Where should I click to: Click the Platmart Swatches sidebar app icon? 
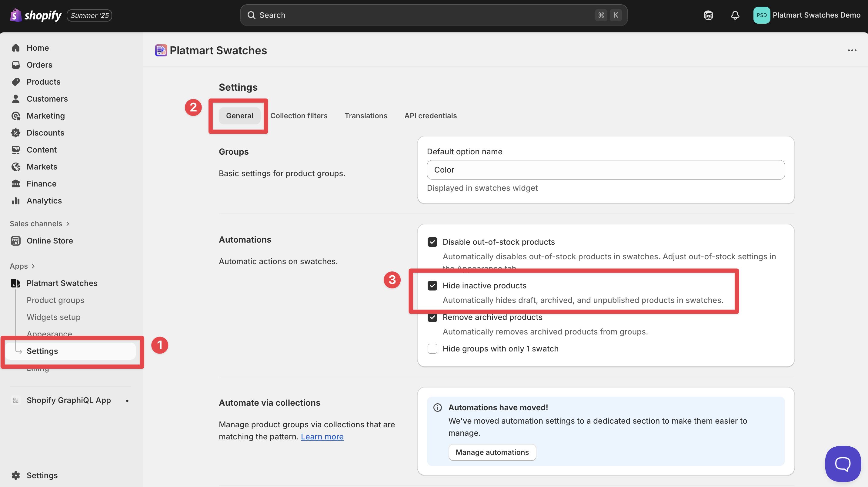click(x=15, y=283)
